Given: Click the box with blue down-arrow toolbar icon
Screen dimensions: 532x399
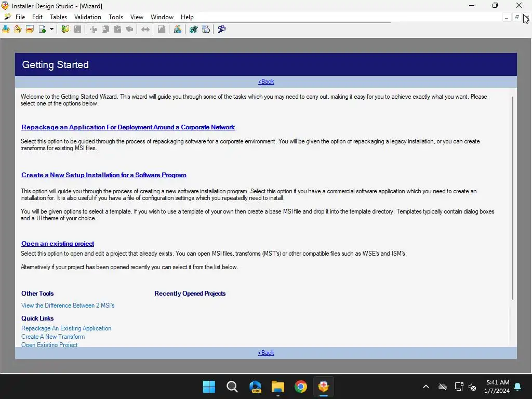Looking at the screenshot, I should click(x=6, y=30).
